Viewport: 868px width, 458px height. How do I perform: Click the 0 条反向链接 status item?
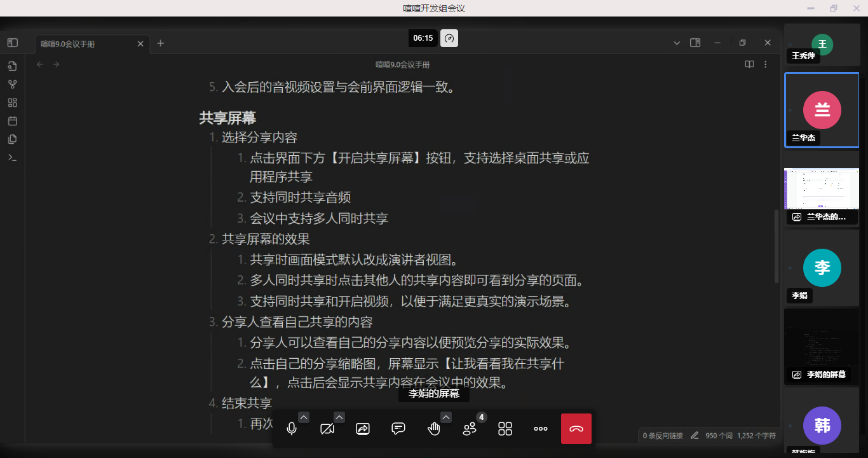tap(663, 436)
